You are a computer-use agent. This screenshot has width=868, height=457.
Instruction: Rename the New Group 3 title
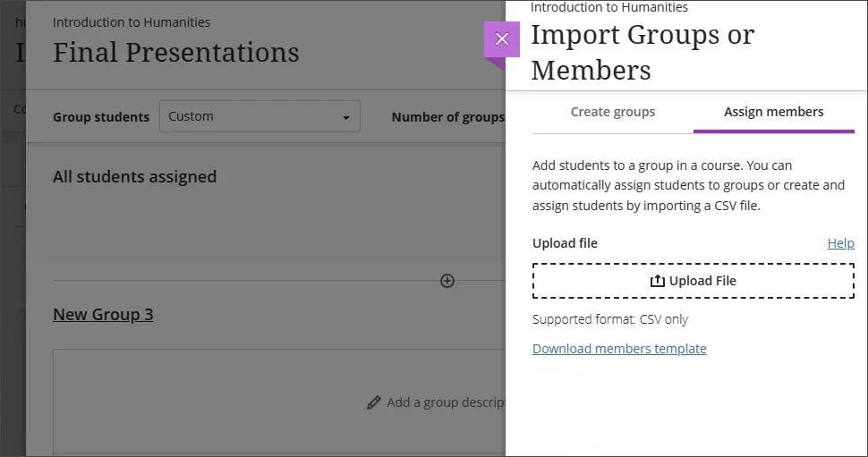[103, 315]
